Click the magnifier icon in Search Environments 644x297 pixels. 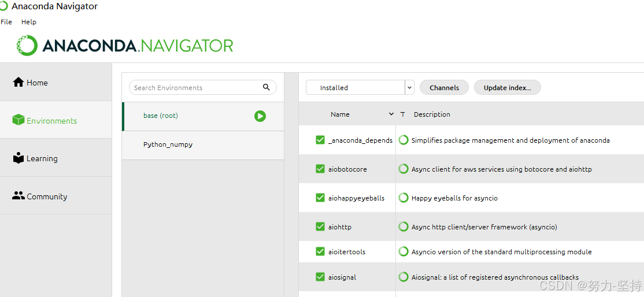pyautogui.click(x=266, y=87)
